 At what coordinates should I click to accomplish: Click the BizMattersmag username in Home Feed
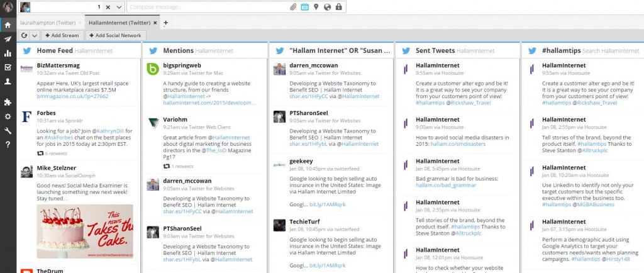coord(58,65)
